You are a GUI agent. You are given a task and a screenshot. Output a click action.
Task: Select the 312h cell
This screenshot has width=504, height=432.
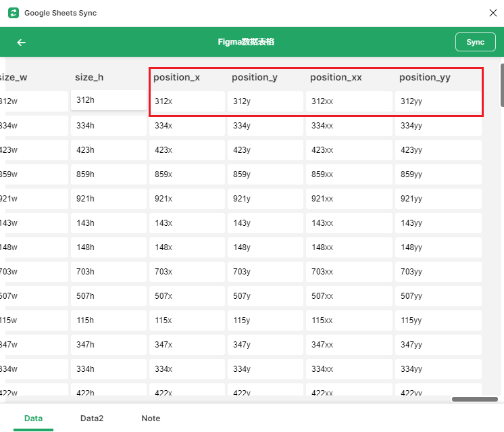[x=108, y=100]
